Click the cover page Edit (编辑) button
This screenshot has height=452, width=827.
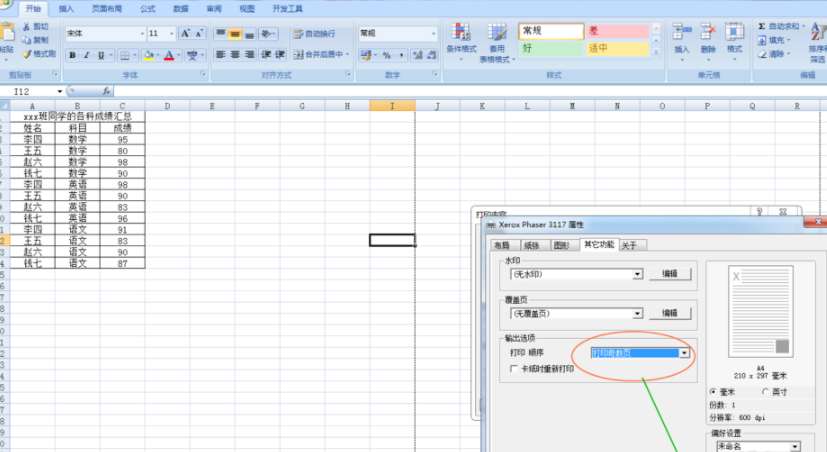click(670, 313)
